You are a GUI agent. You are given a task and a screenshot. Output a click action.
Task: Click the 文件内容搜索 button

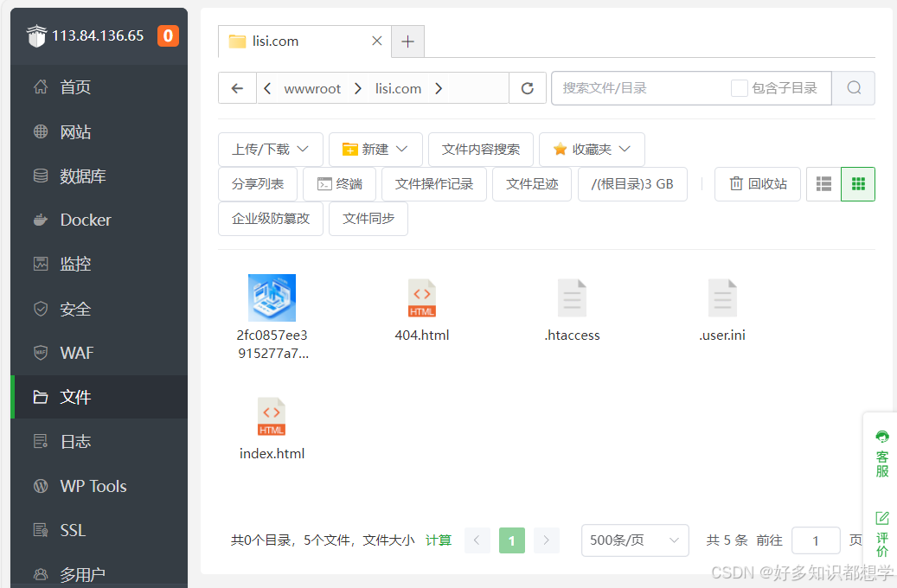(x=481, y=150)
